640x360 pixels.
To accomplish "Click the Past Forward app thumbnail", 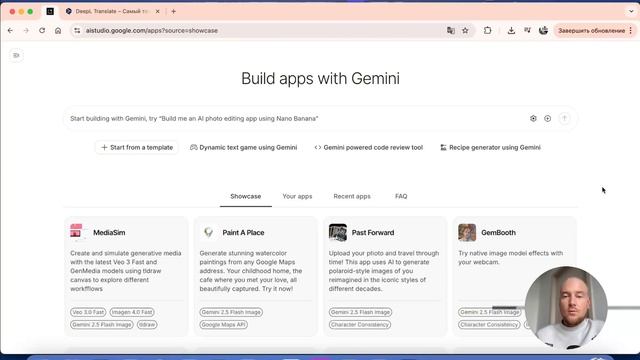I will point(338,232).
